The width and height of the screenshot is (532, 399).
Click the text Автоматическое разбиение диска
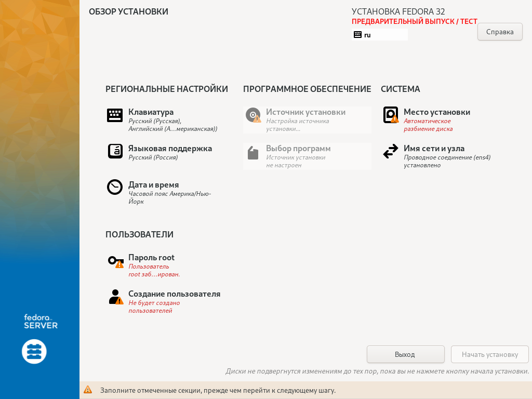pos(428,125)
